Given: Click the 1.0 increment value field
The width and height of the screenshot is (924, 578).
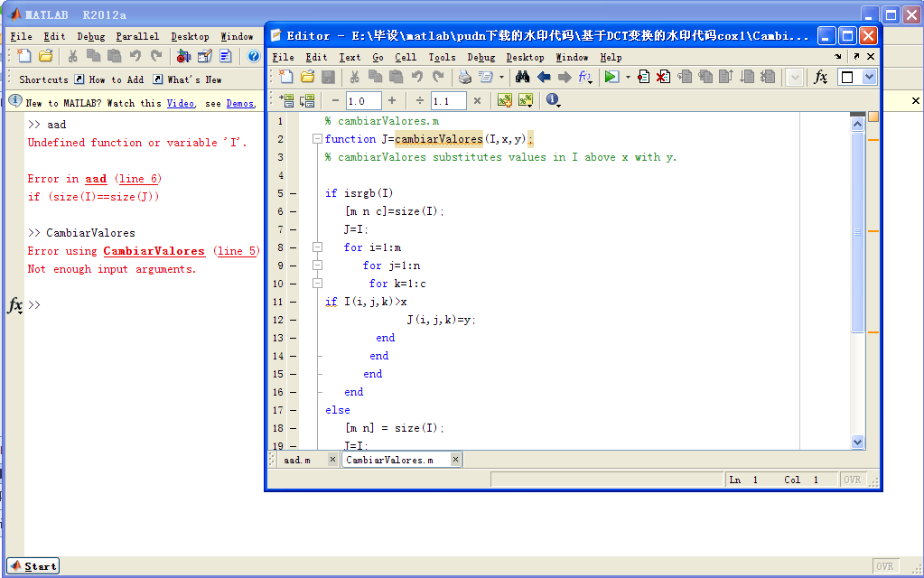Looking at the screenshot, I should click(363, 101).
